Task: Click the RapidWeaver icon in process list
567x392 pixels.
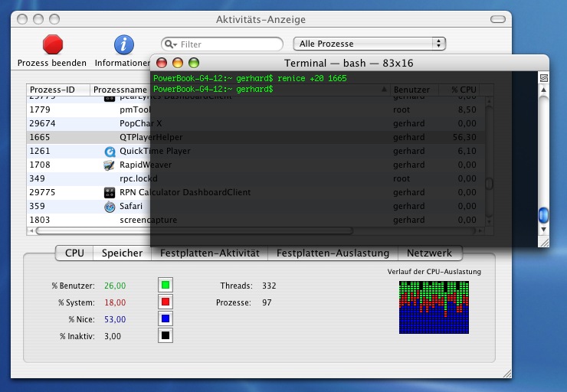Action: click(110, 165)
